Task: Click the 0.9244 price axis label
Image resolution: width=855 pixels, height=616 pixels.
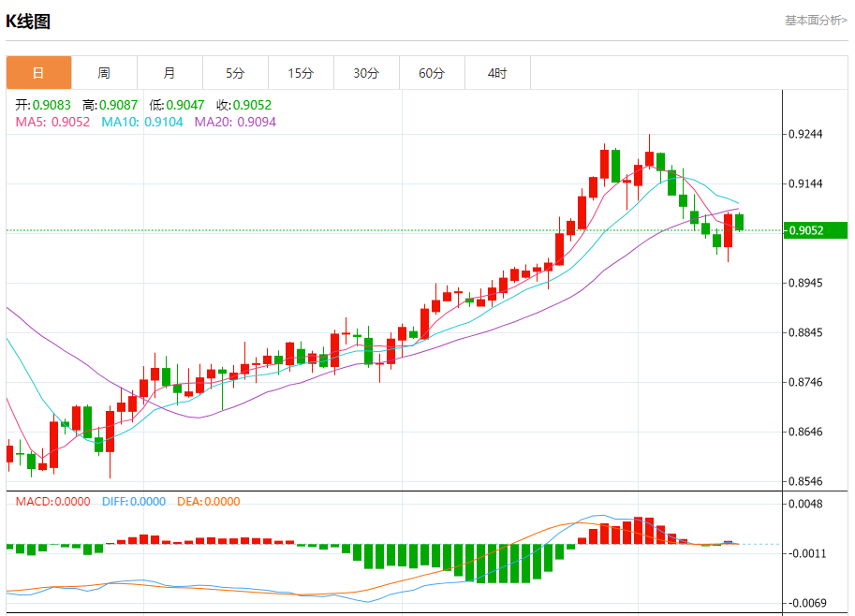Action: coord(806,134)
